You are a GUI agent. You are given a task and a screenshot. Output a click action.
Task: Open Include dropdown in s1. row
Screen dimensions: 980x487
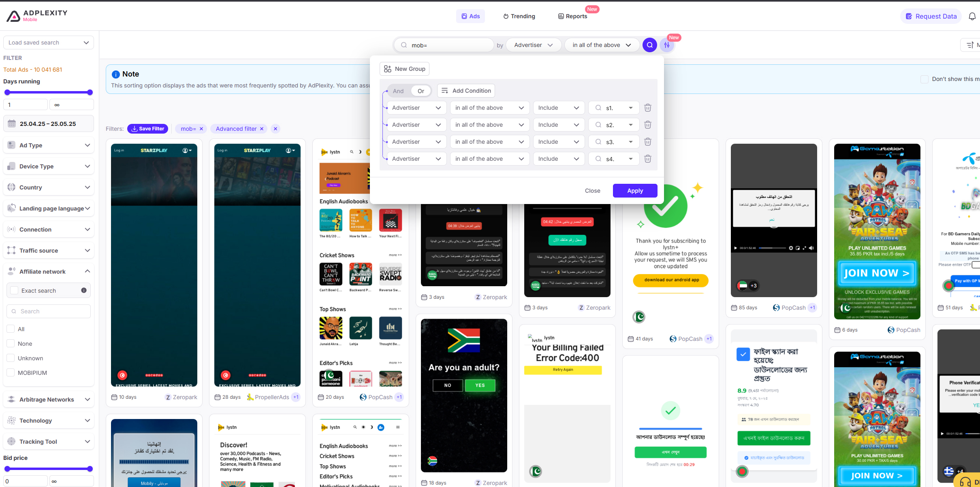coord(559,108)
